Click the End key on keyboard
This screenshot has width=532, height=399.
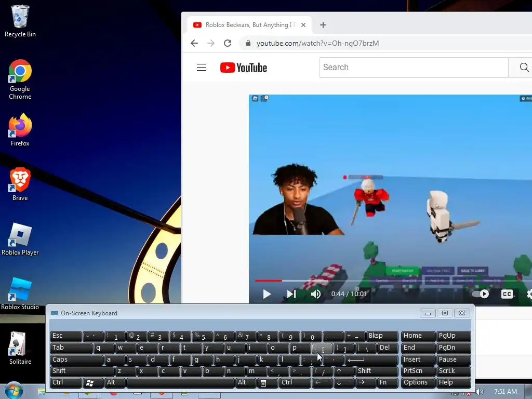(418, 348)
